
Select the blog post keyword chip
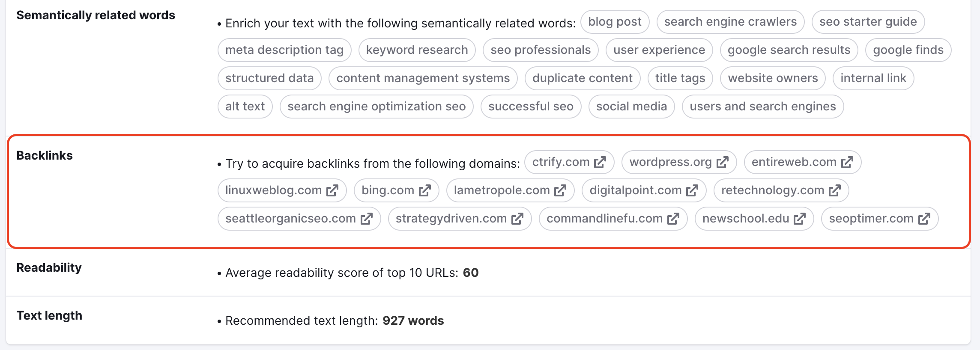pos(615,21)
